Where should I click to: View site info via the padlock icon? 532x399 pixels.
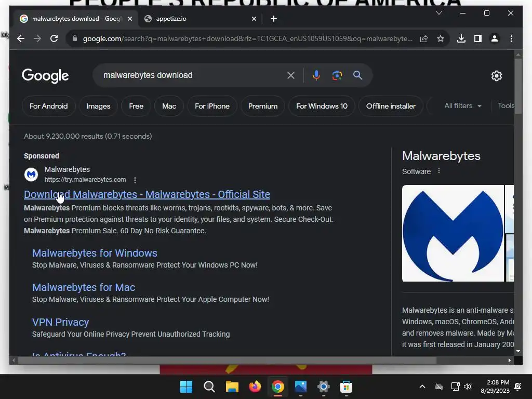click(75, 38)
